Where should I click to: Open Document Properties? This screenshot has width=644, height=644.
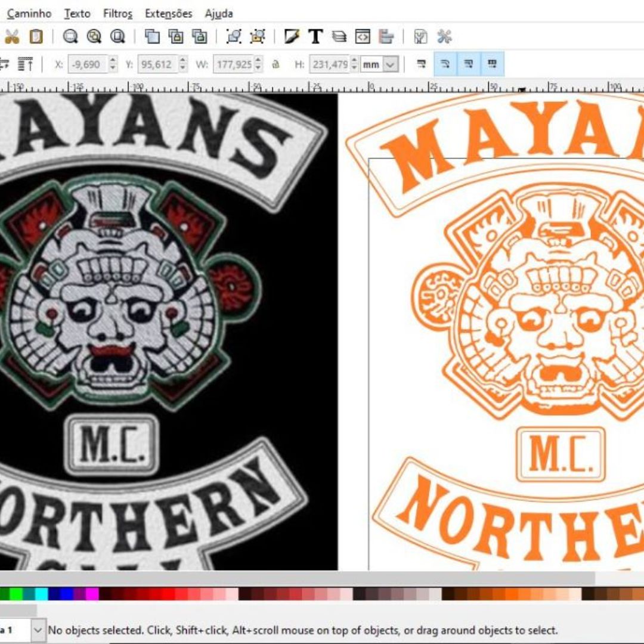(x=420, y=37)
